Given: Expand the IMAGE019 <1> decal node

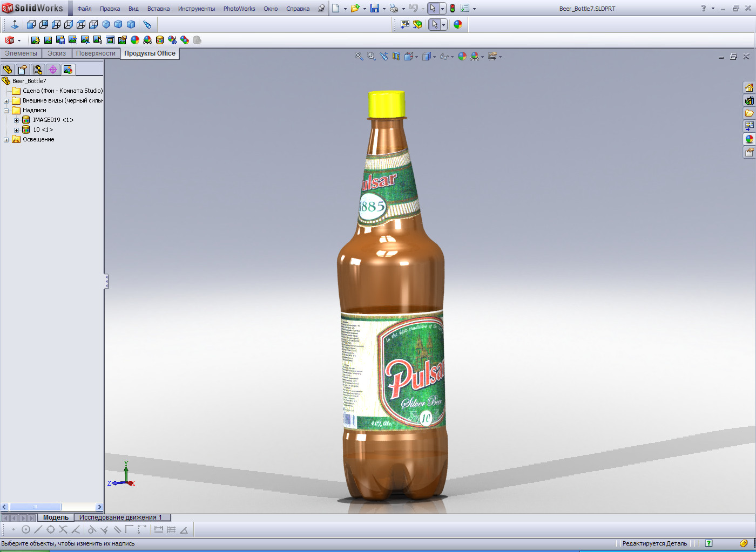Looking at the screenshot, I should point(16,120).
